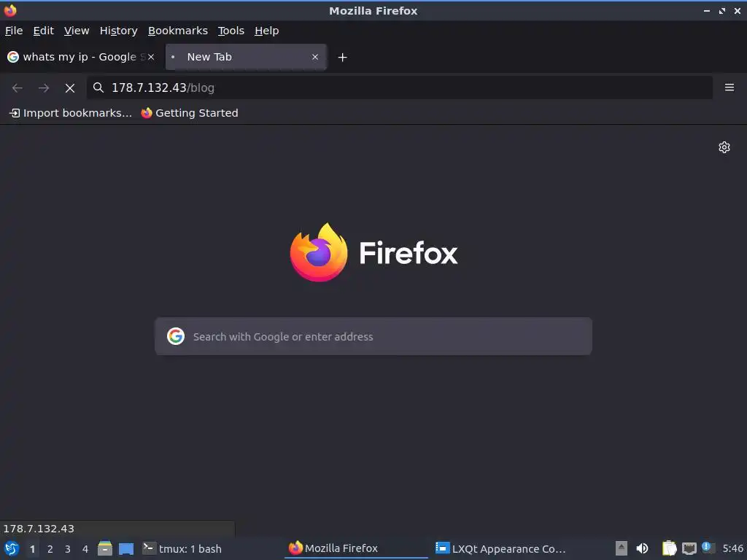Show desktop using blue panel icon
The image size is (747, 560).
click(x=126, y=548)
